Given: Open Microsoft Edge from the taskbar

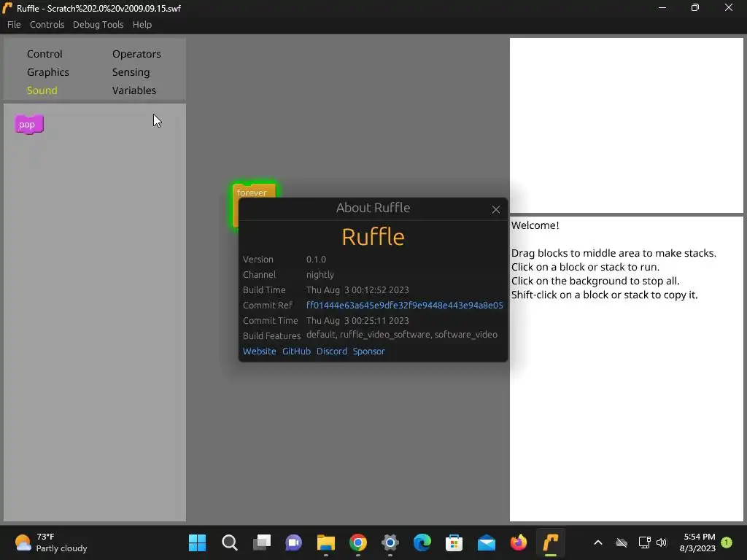Looking at the screenshot, I should 422,542.
